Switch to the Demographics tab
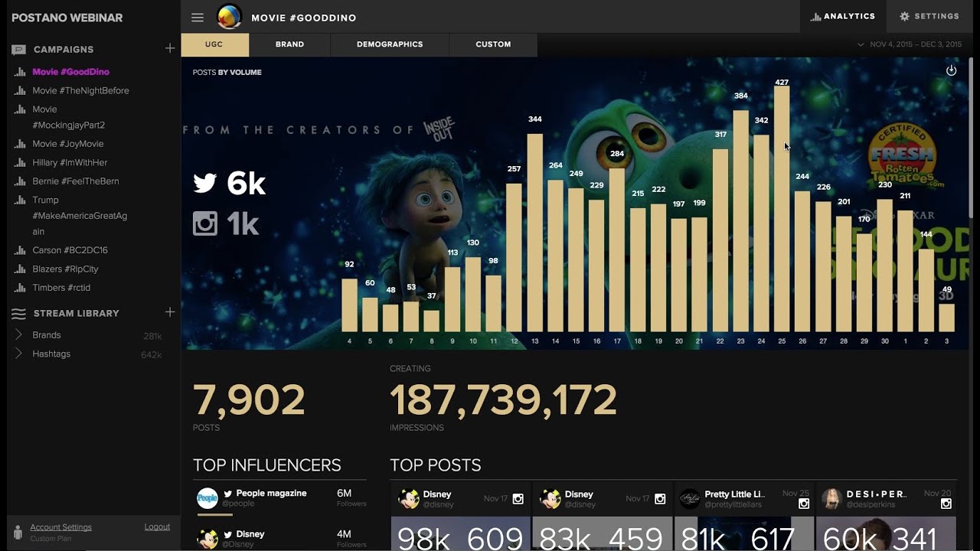 (390, 44)
